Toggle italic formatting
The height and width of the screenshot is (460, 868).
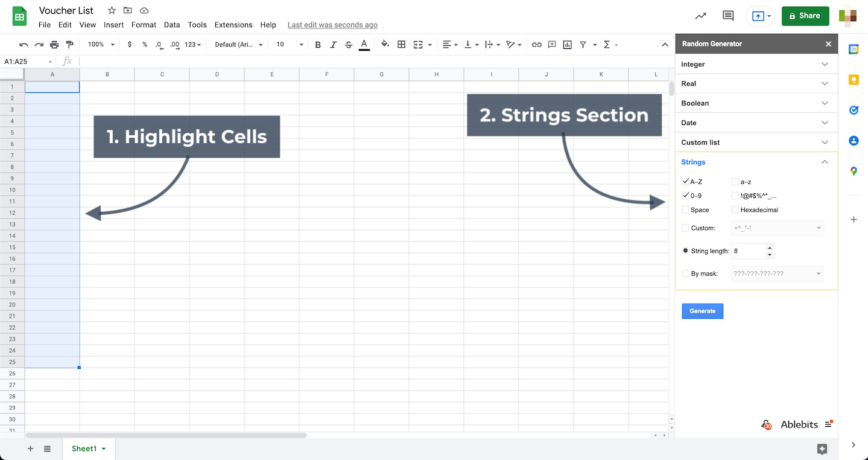coord(334,45)
